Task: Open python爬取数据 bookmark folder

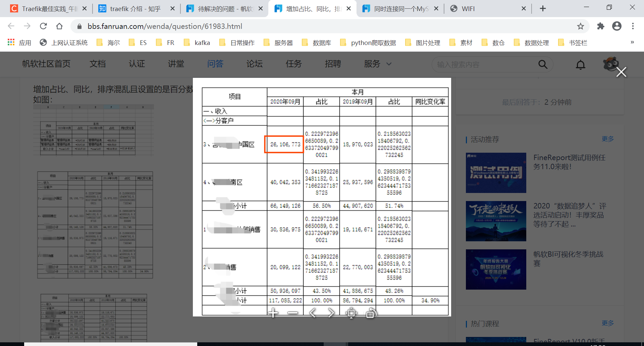Action: coord(368,43)
